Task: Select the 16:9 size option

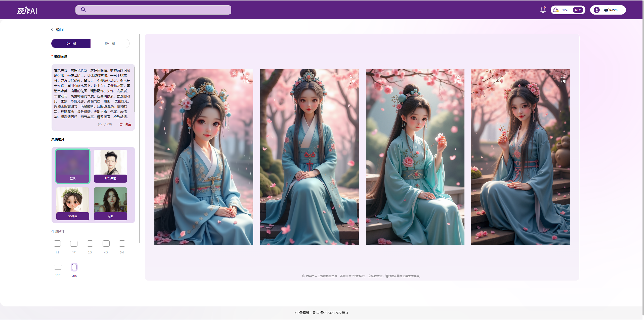Action: [58, 267]
